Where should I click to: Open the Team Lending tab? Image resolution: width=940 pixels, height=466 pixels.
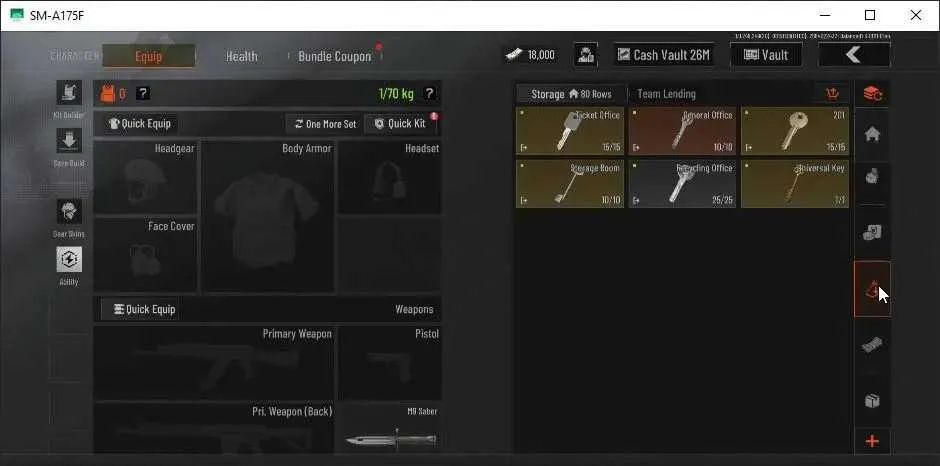click(666, 94)
